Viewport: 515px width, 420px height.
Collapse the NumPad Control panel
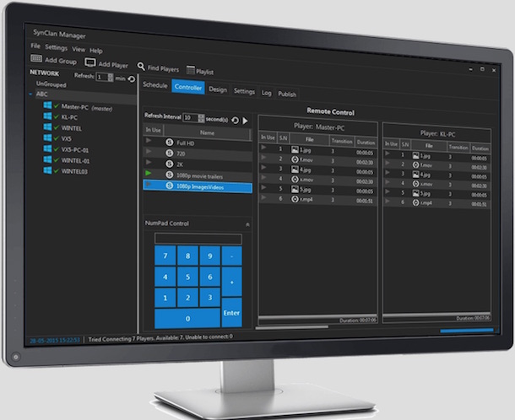[x=247, y=224]
